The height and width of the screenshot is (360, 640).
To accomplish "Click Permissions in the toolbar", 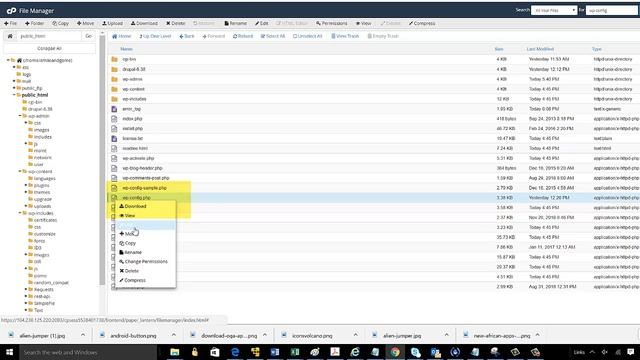I will click(x=331, y=23).
